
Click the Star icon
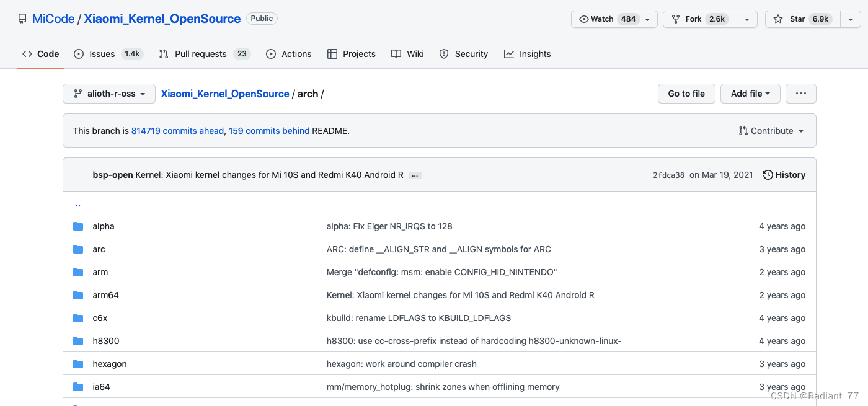click(778, 19)
